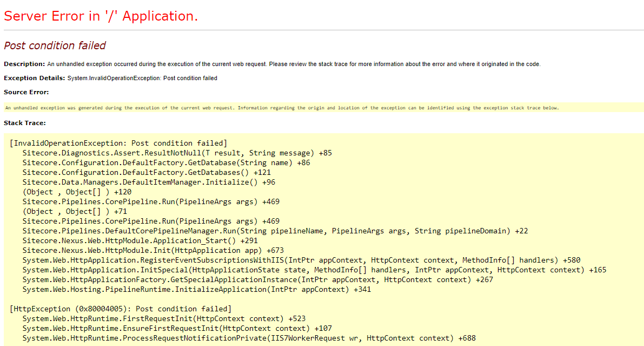Click the DefaultItemManager.Initialize() +96 line
The image size is (644, 346).
(149, 182)
